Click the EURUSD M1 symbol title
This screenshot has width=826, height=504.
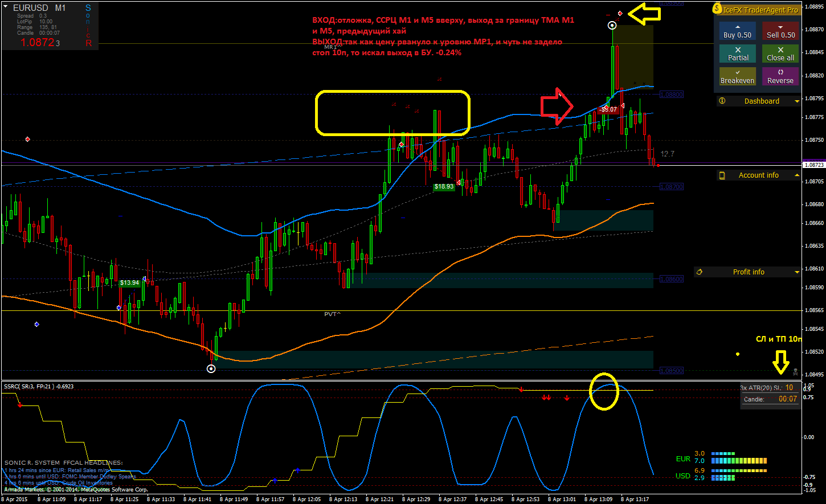click(39, 8)
